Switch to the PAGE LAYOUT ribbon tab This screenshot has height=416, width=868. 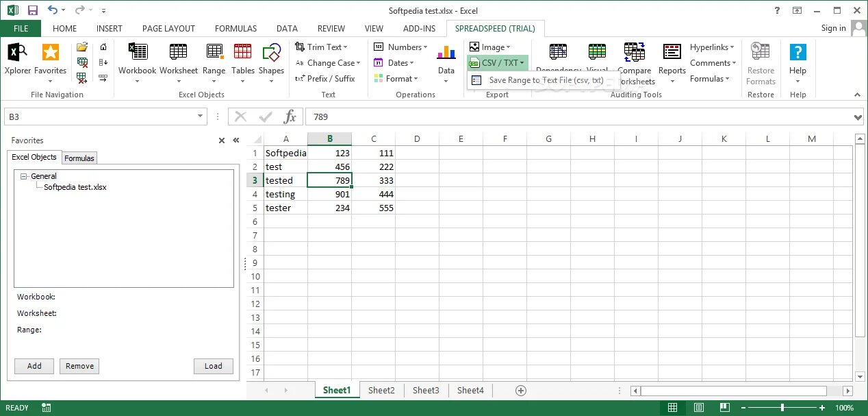(168, 29)
